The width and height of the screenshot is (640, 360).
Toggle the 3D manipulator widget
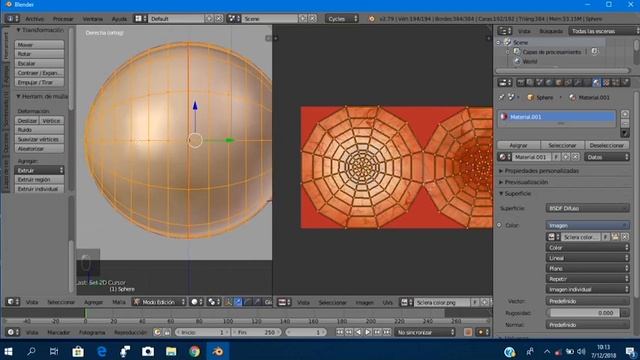tap(229, 302)
